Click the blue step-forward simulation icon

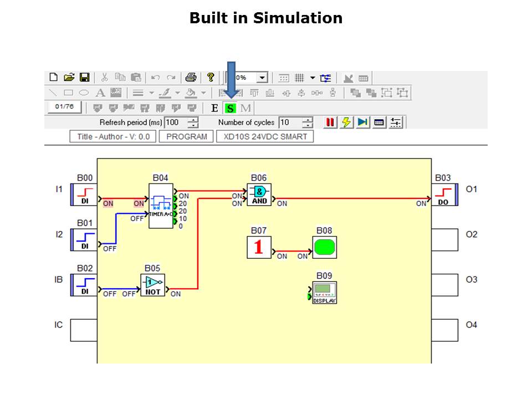pyautogui.click(x=362, y=122)
